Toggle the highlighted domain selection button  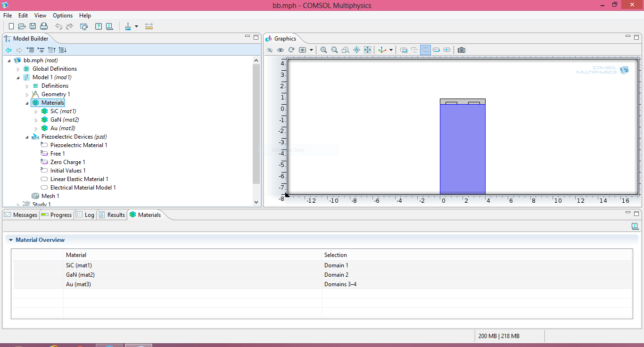click(425, 50)
